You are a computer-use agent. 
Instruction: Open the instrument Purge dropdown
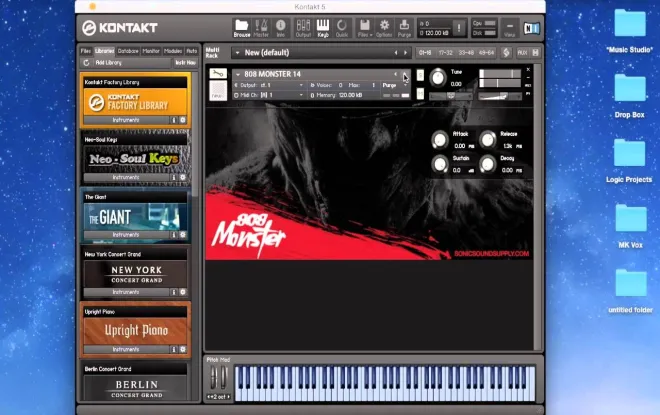[394, 85]
